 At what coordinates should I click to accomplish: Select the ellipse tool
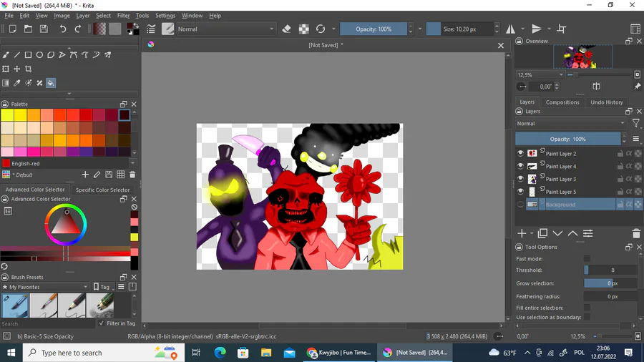[x=39, y=54]
